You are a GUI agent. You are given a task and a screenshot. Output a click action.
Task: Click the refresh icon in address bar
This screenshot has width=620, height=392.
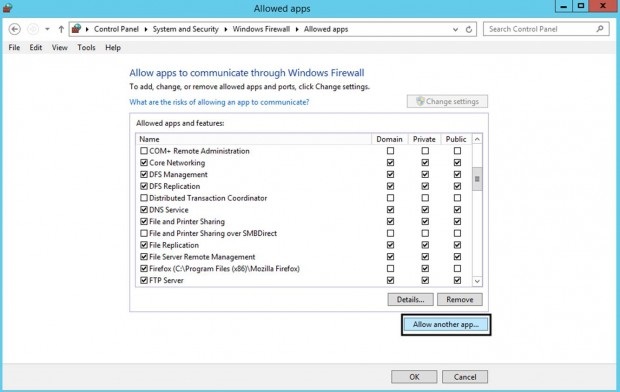(x=469, y=29)
